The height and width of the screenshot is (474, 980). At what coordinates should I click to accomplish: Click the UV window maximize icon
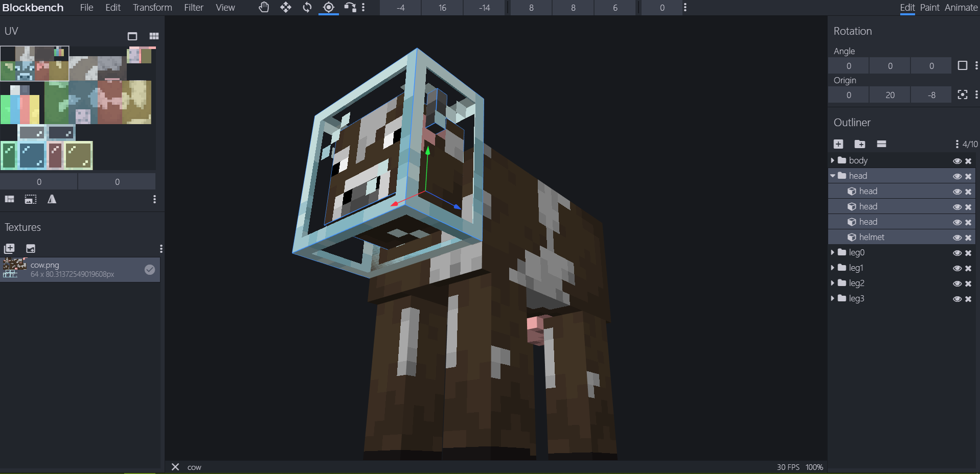tap(132, 36)
